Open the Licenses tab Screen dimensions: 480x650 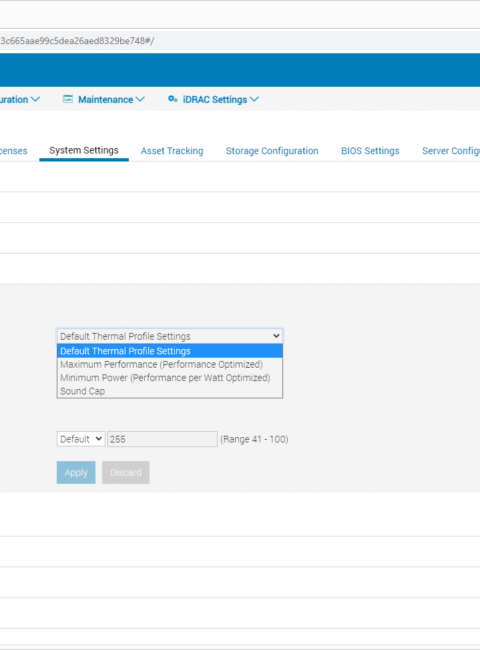coord(14,151)
